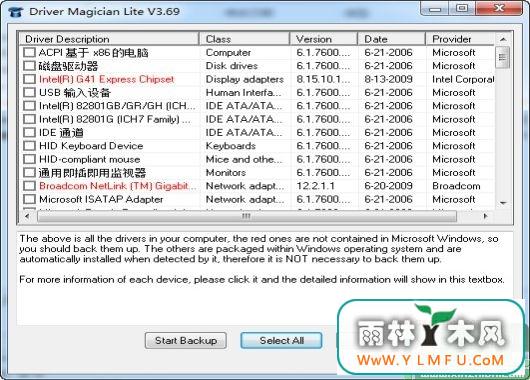Sort by the Class column header
The width and height of the screenshot is (530, 380).
pos(245,39)
